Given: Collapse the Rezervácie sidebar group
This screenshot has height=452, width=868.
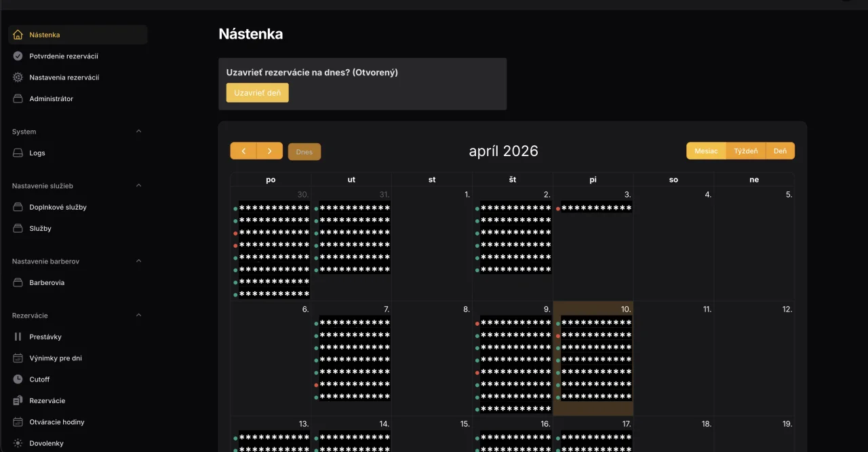Looking at the screenshot, I should tap(139, 316).
